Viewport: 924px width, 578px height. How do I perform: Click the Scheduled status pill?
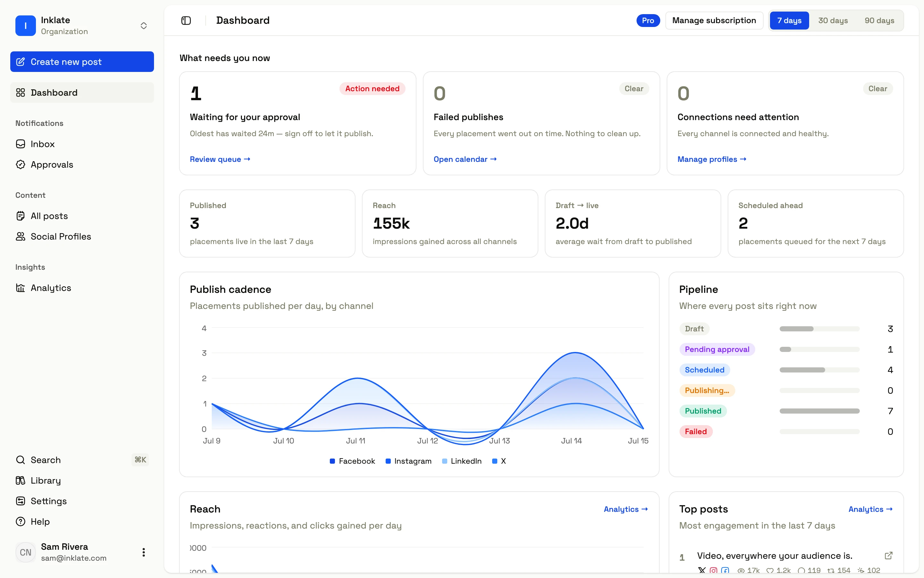coord(705,370)
